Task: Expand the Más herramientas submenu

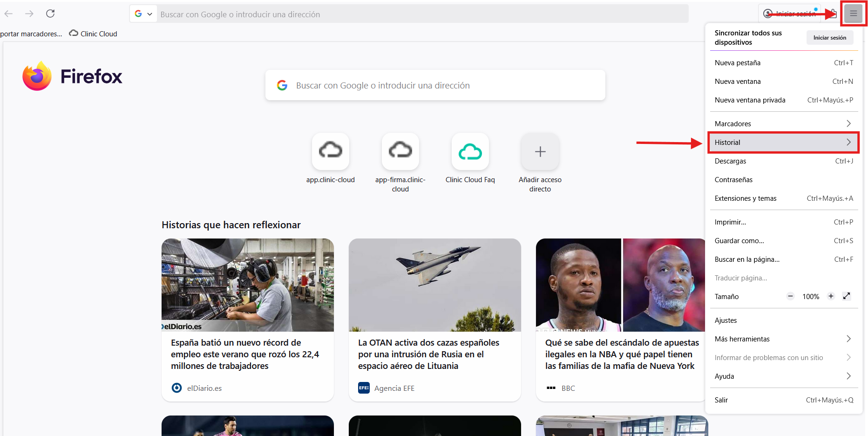Action: click(783, 339)
